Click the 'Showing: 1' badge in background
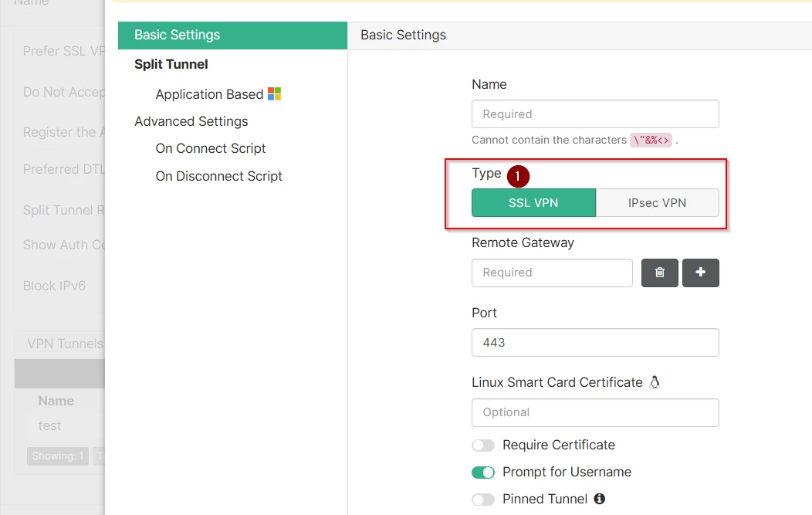Screen dimensions: 812x515 pyautogui.click(x=57, y=456)
